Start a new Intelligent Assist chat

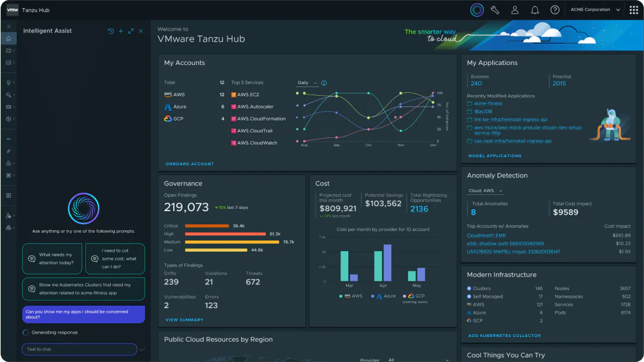121,31
